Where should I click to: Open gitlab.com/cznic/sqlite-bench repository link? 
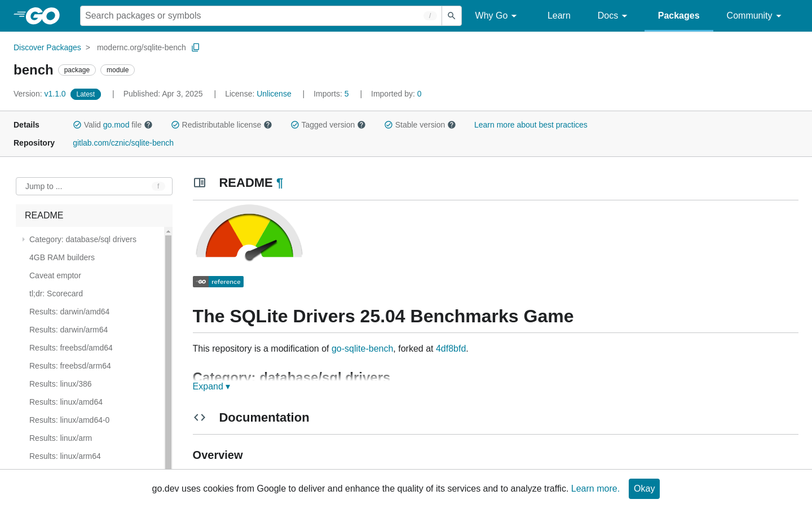click(x=123, y=143)
